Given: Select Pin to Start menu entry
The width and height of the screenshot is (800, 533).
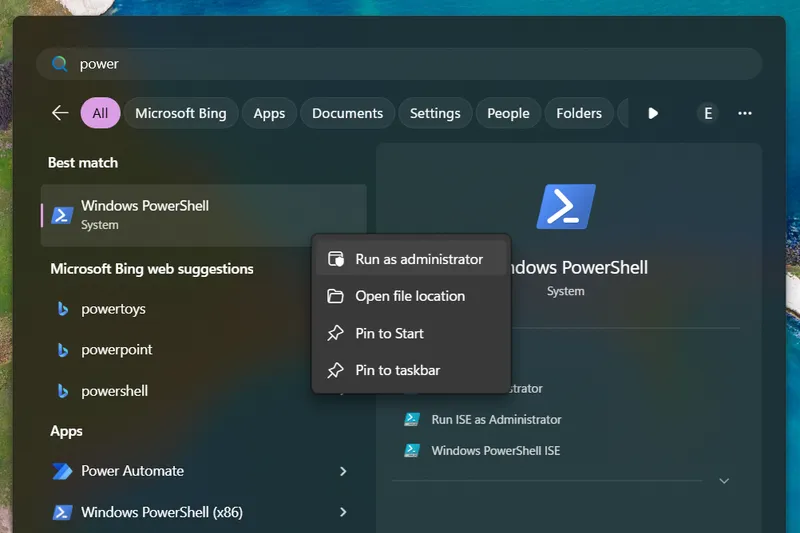Looking at the screenshot, I should [x=389, y=333].
